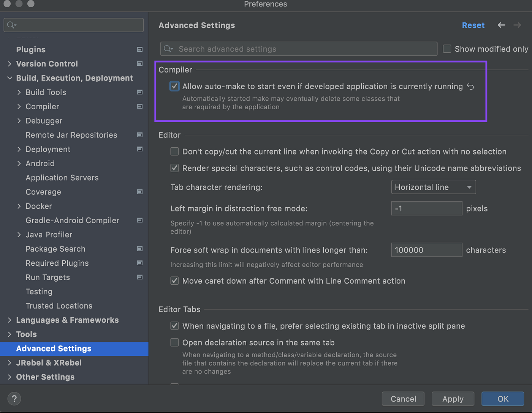Viewport: 532px width, 413px height.
Task: Collapse the Build, Execution, Deployment section
Action: 9,78
